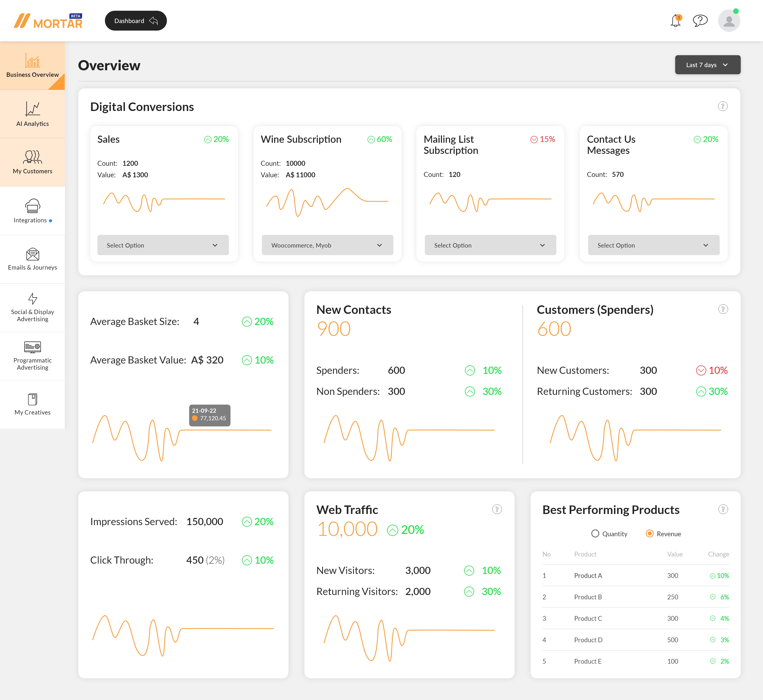Open AI Analytics chart icon in sidebar
The height and width of the screenshot is (700, 763).
pos(33,109)
